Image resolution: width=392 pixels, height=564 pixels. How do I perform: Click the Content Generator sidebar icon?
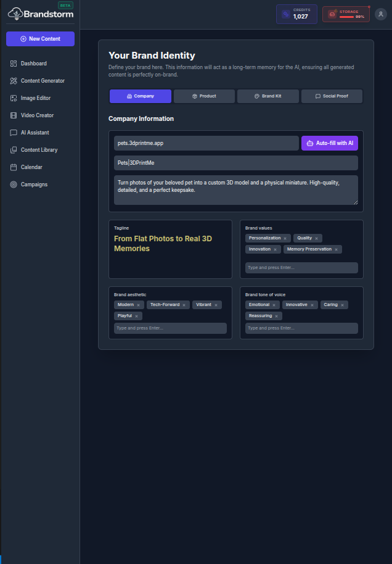click(14, 81)
